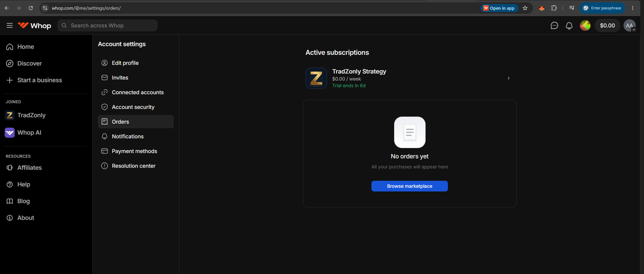Click the Invites envelope icon
This screenshot has width=644, height=274.
pos(105,78)
